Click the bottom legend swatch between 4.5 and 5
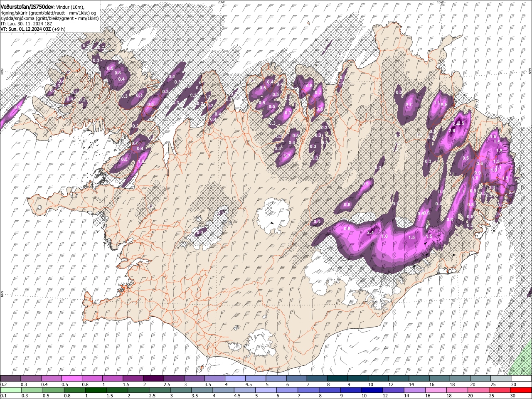The width and height of the screenshot is (532, 399). [x=245, y=390]
